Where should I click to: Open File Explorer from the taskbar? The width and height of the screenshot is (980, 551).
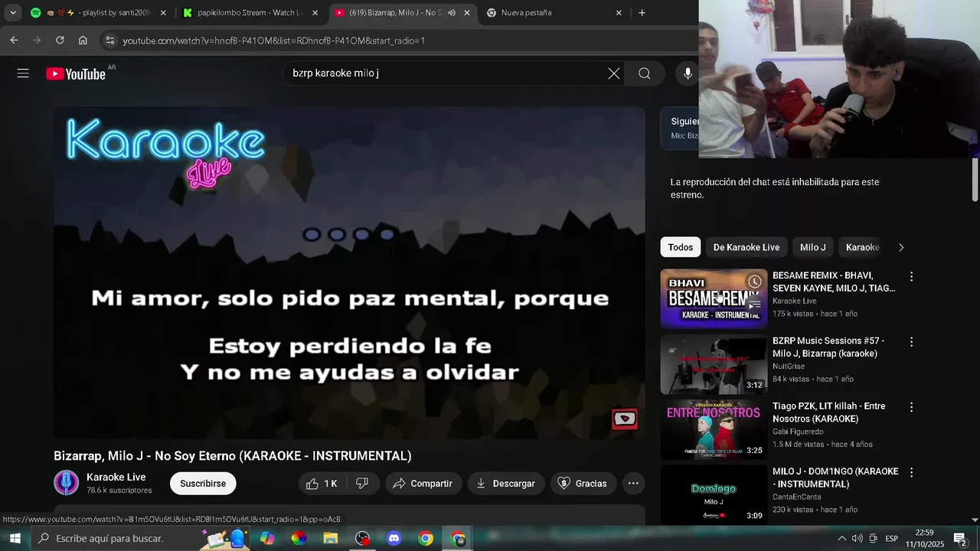[330, 539]
